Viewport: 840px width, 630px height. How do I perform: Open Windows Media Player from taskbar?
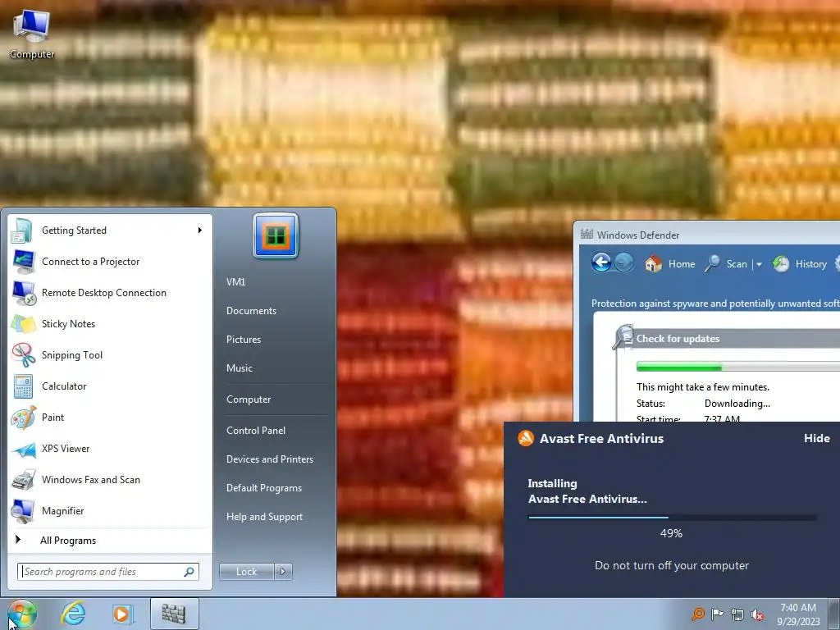pyautogui.click(x=122, y=614)
